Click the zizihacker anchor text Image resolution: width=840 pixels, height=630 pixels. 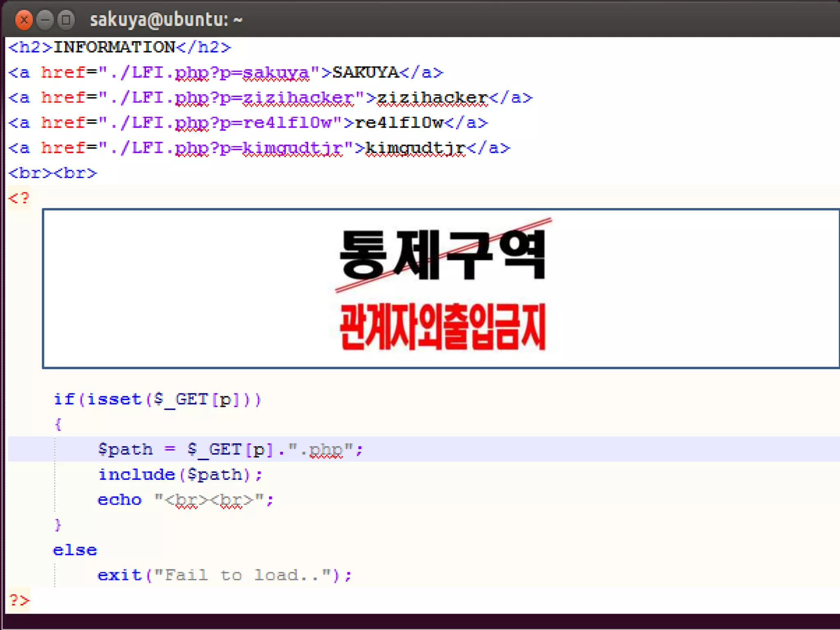(431, 98)
